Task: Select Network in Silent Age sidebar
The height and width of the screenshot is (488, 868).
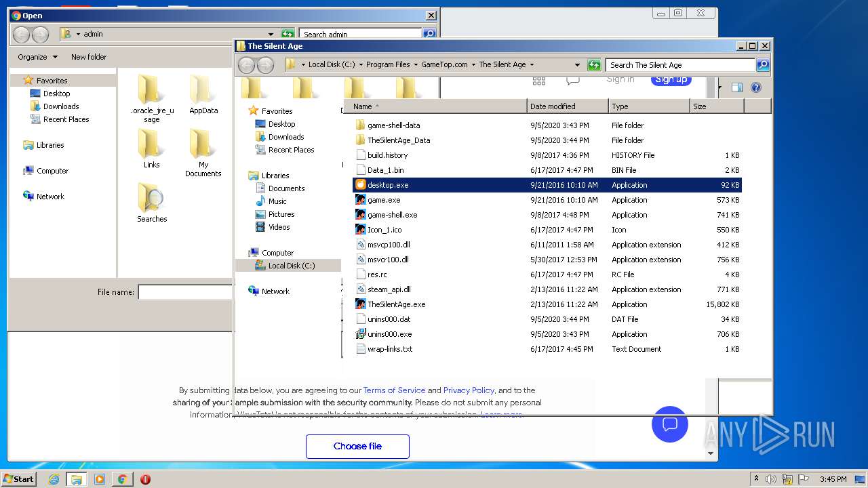Action: pyautogui.click(x=269, y=291)
